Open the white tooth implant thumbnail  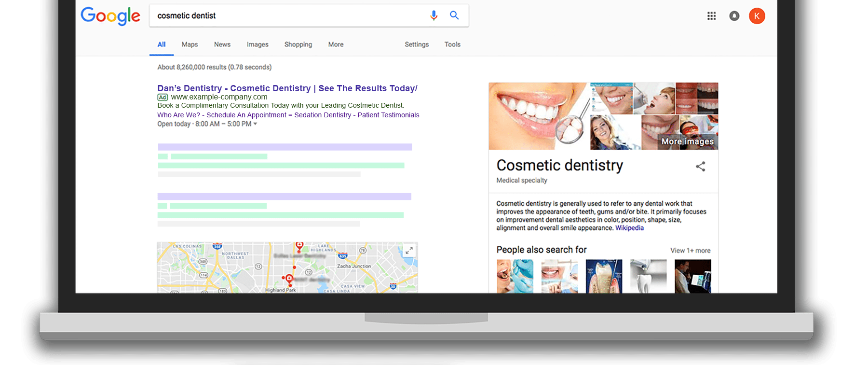tap(648, 276)
